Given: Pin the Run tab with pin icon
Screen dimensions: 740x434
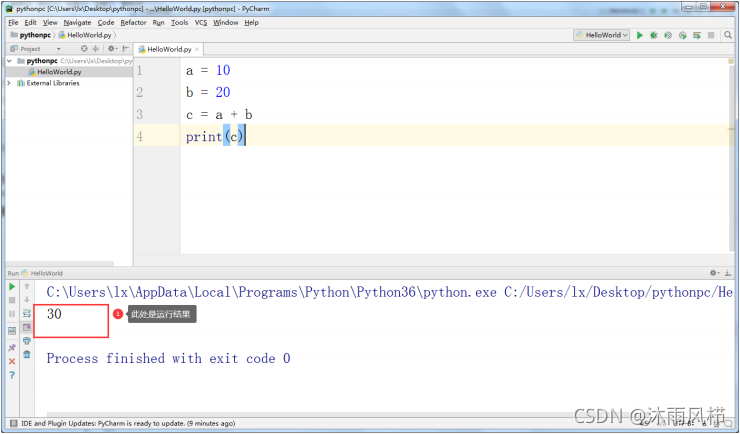Looking at the screenshot, I should (x=12, y=348).
